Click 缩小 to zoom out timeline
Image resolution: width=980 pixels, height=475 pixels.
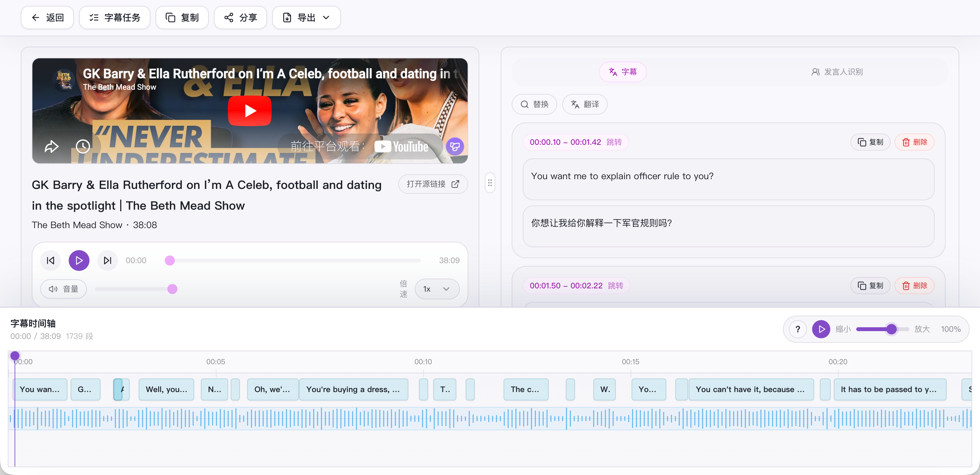843,329
